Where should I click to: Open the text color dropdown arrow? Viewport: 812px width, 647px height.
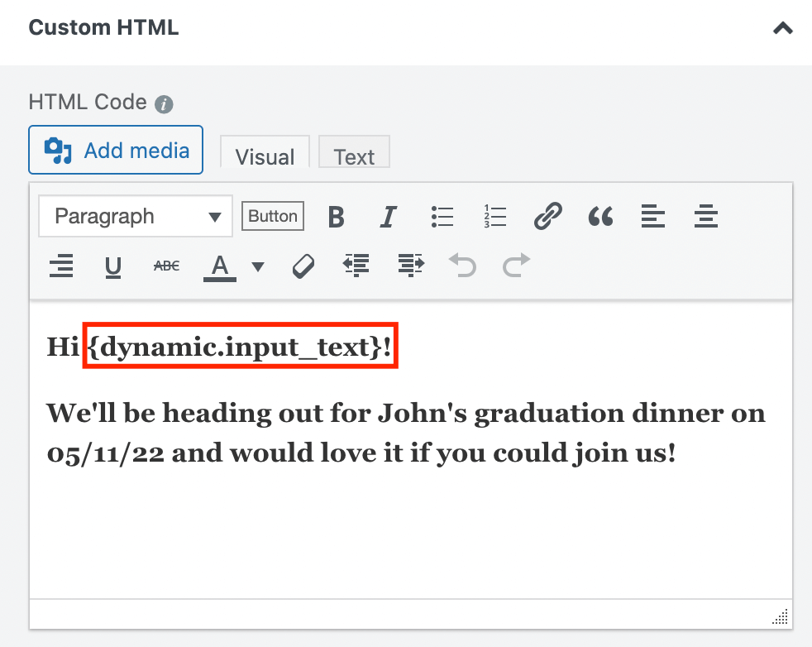coord(259,266)
